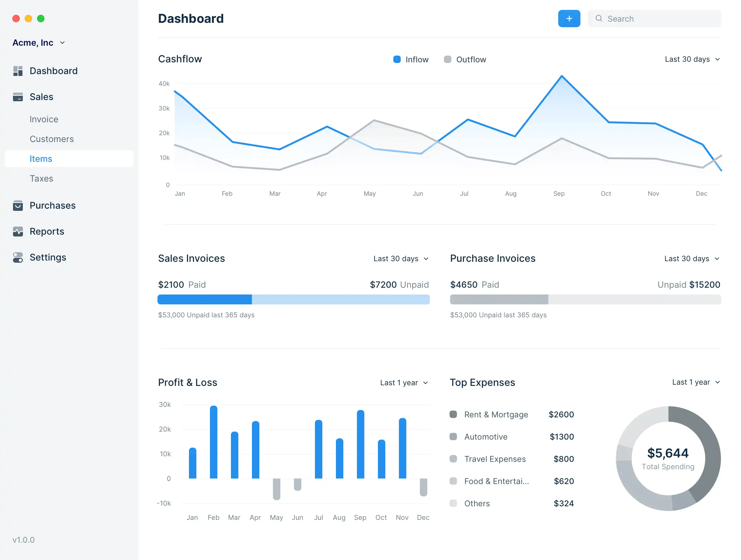Select Taxes under Sales menu
This screenshot has height=560, width=741.
tap(41, 178)
